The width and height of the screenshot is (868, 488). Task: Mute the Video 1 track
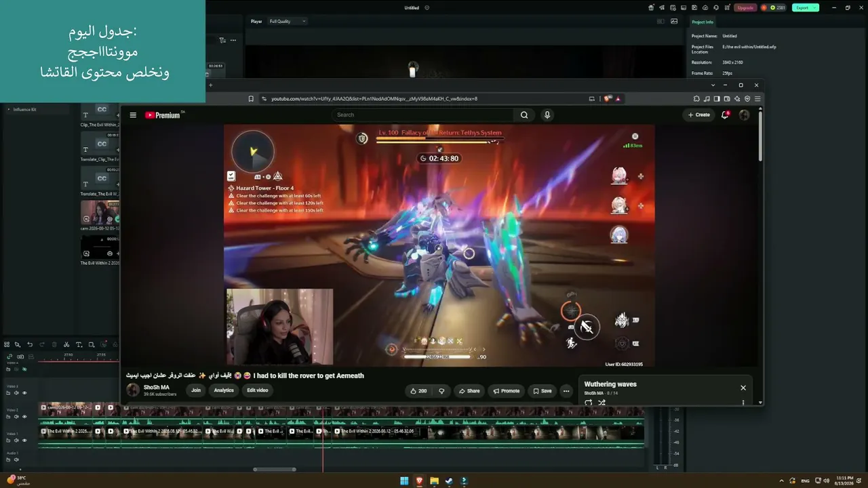17,441
